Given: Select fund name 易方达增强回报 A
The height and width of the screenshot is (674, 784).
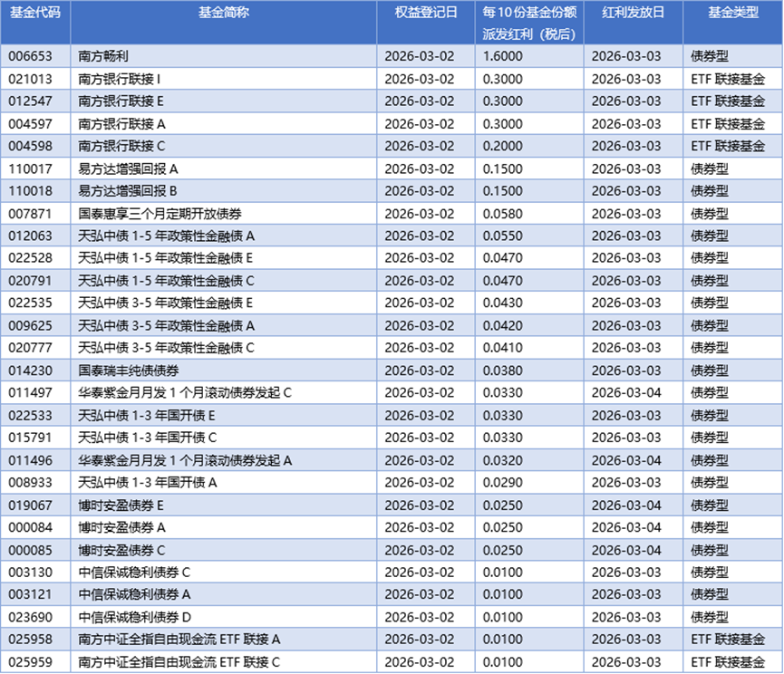Looking at the screenshot, I should 128,168.
